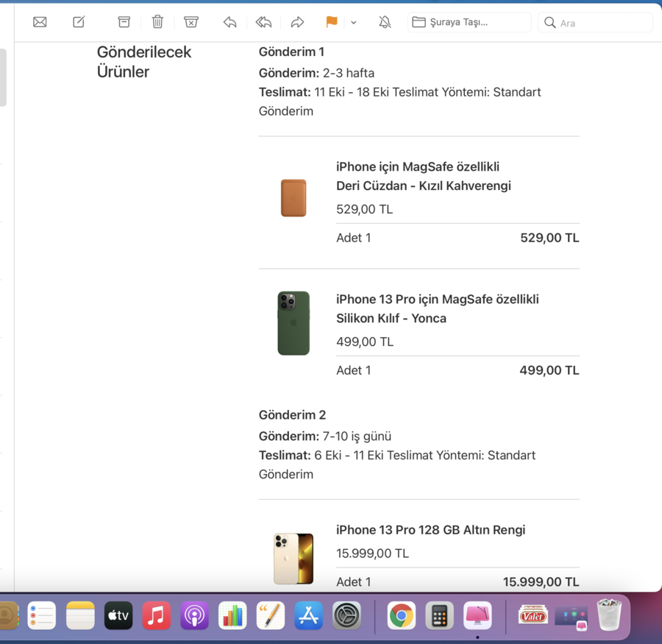Open Reminders from the dock
This screenshot has width=662, height=644.
coord(42,616)
